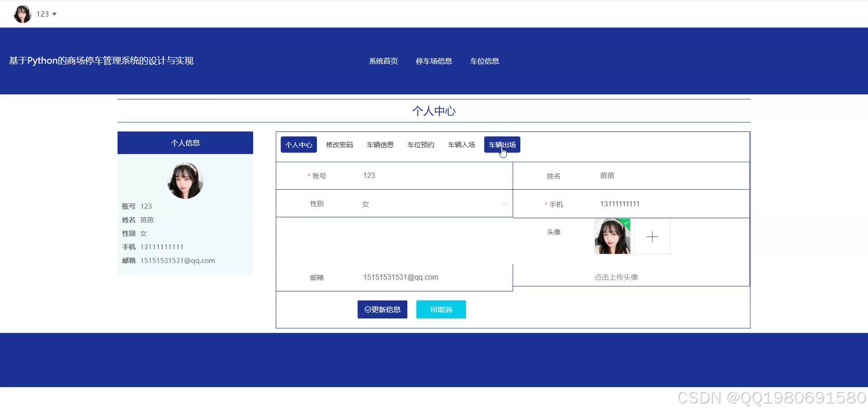Image resolution: width=868 pixels, height=412 pixels.
Task: Navigate to 系统首页 in the top menu
Action: click(382, 61)
